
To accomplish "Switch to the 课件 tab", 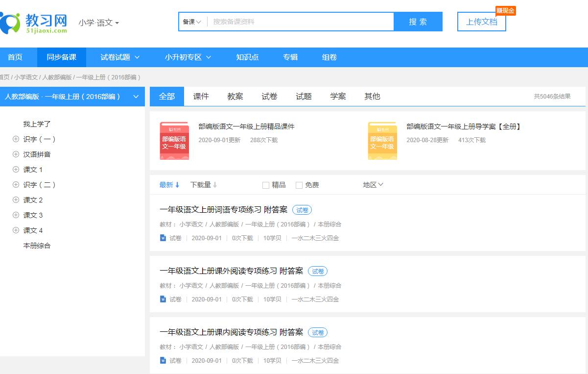I will click(x=201, y=97).
